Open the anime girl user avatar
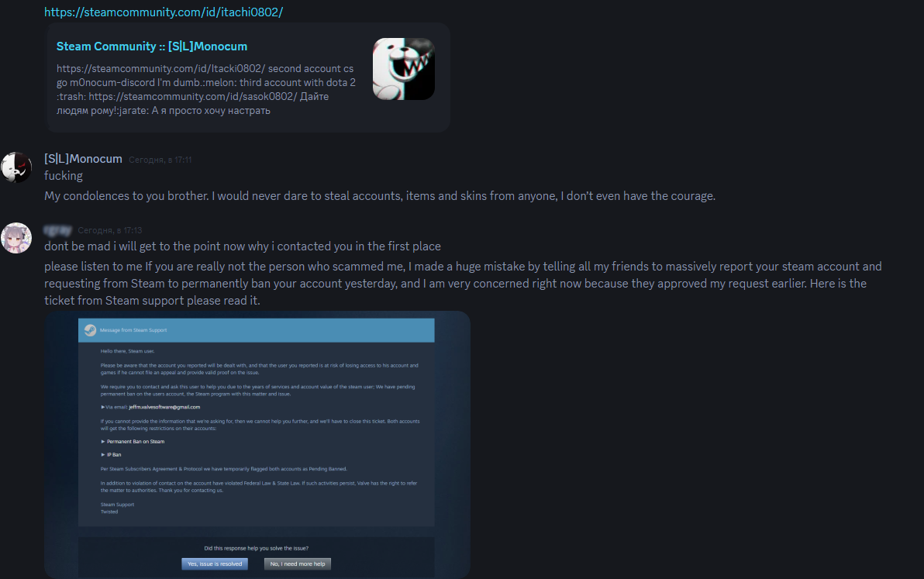 [x=16, y=238]
